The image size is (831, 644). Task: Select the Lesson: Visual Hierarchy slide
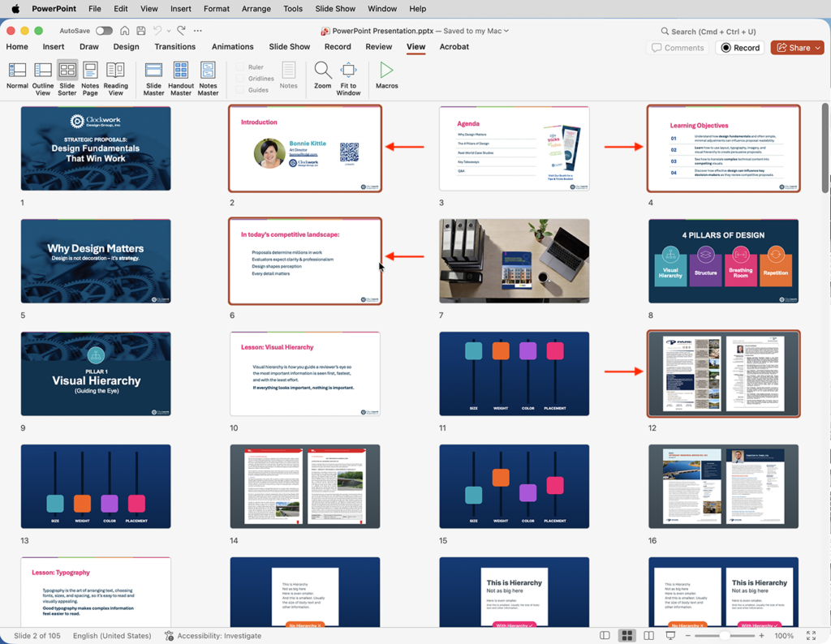305,374
